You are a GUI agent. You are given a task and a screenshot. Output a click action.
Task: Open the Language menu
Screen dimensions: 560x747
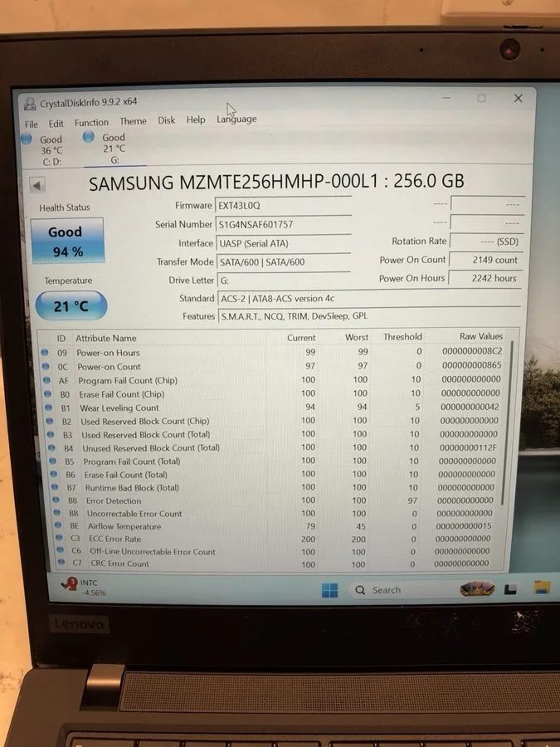(x=236, y=119)
